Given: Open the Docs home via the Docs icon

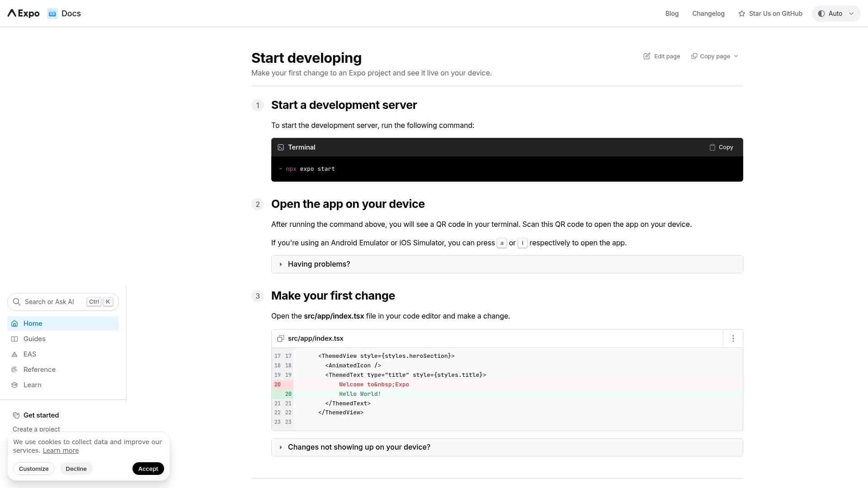Looking at the screenshot, I should (52, 14).
